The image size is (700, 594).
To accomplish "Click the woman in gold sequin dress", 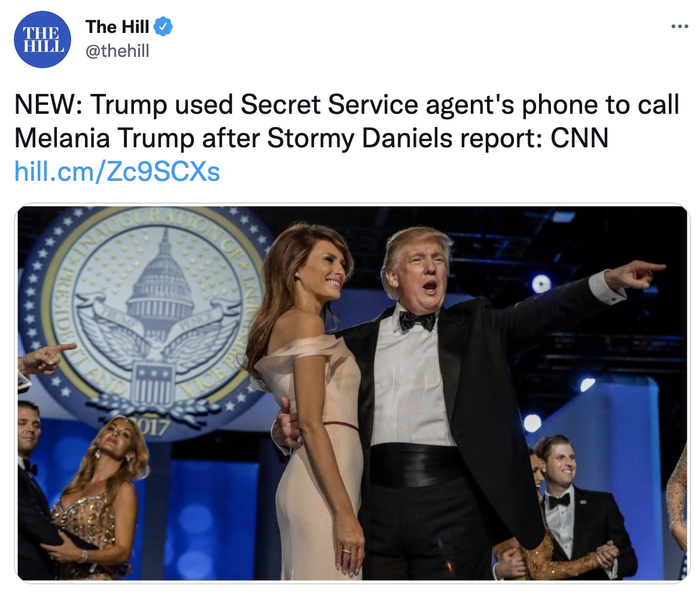I will [x=98, y=496].
